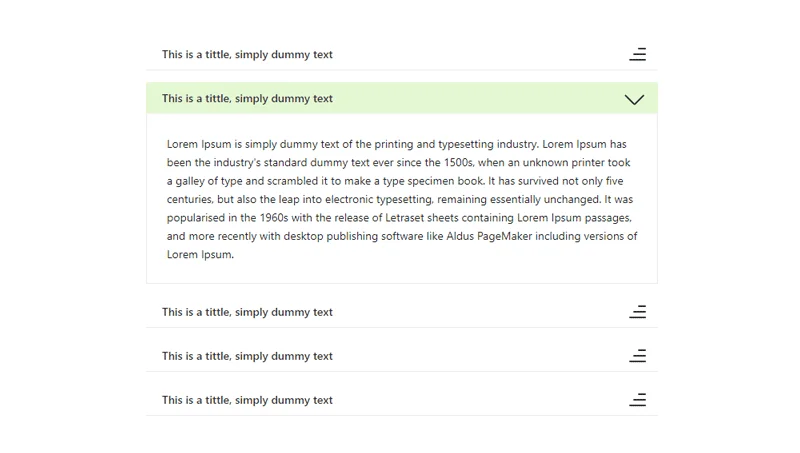Expand the fifth accordion section by its title
The image size is (800, 453).
point(247,400)
